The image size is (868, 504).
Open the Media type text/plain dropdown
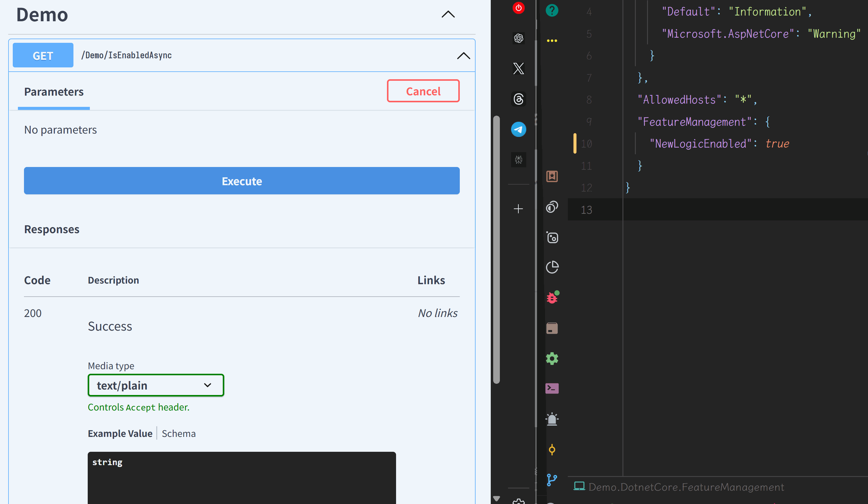click(156, 385)
